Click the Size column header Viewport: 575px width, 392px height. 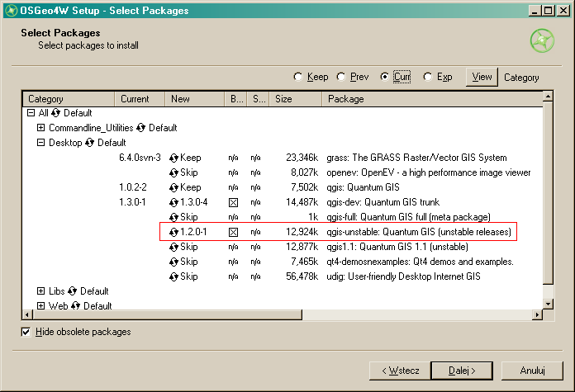(296, 99)
